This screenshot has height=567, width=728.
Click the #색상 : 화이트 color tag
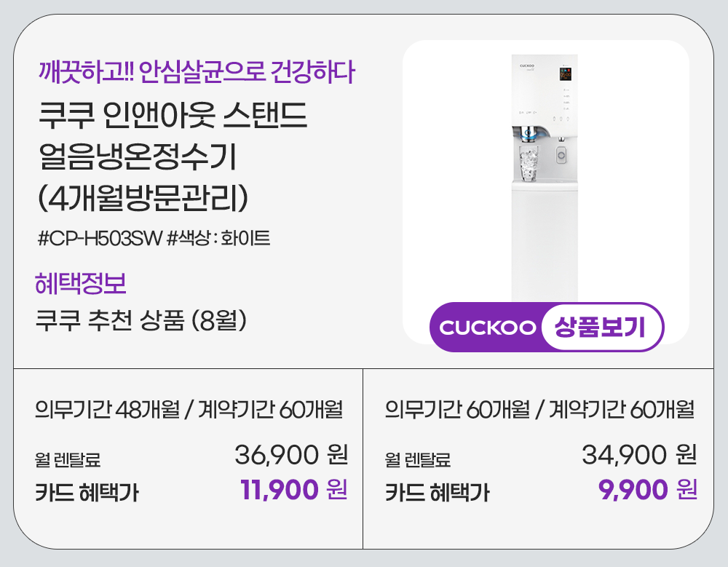tap(218, 238)
